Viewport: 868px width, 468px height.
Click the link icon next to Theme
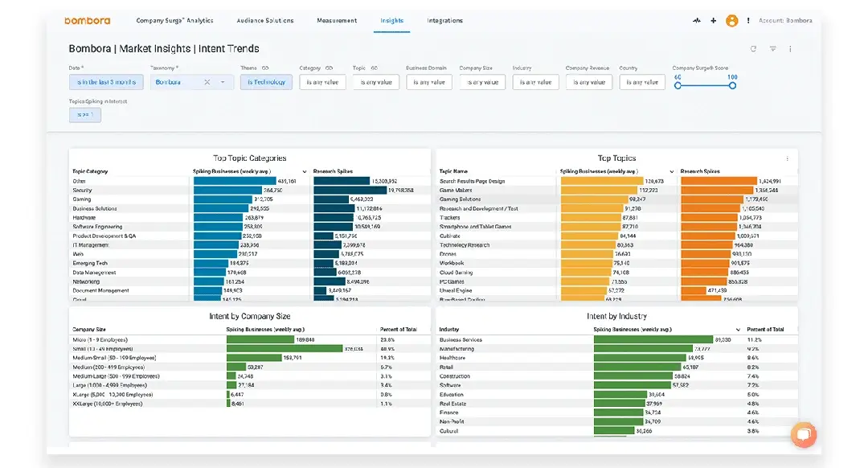pos(265,68)
